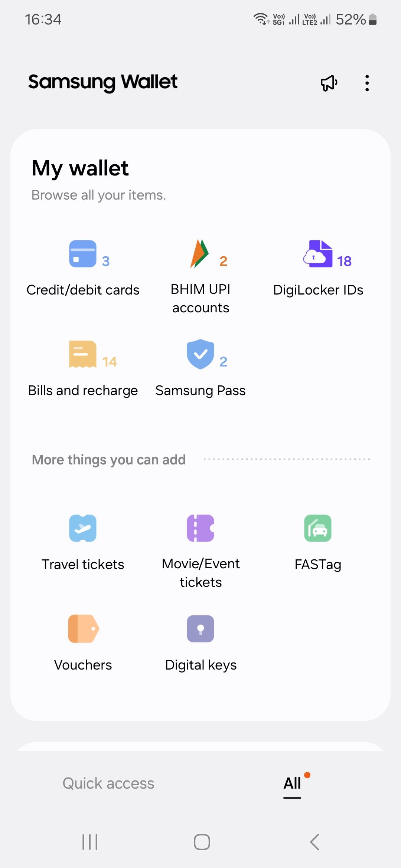Open recent apps navigation button
This screenshot has width=401, height=868.
(90, 842)
